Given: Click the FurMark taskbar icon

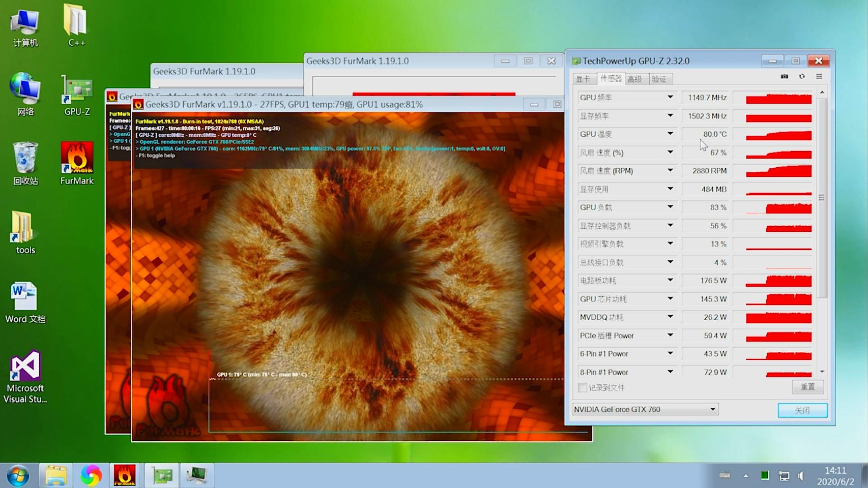Looking at the screenshot, I should point(125,475).
